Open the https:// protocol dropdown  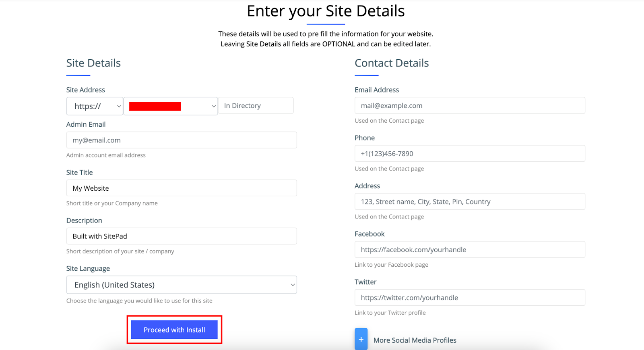point(95,106)
